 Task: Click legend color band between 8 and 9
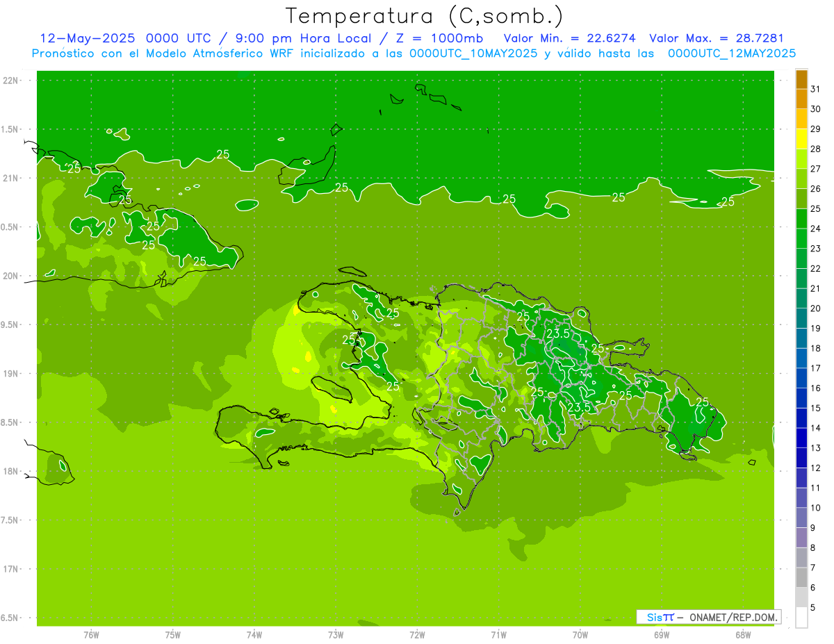pos(801,538)
